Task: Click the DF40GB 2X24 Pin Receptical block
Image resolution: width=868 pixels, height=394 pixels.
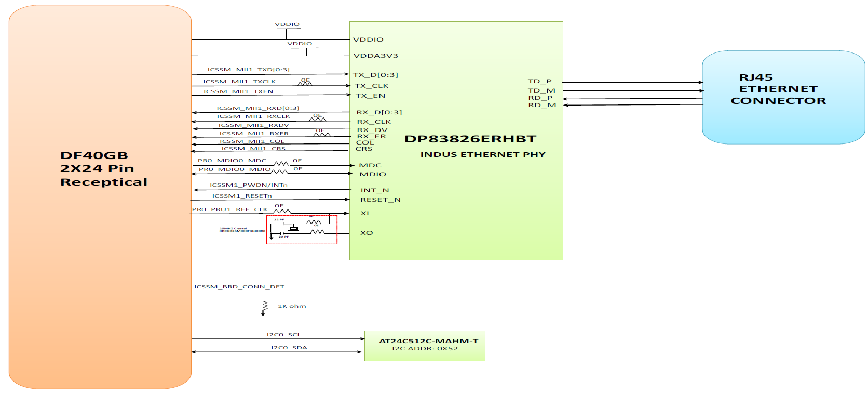Action: pyautogui.click(x=100, y=197)
